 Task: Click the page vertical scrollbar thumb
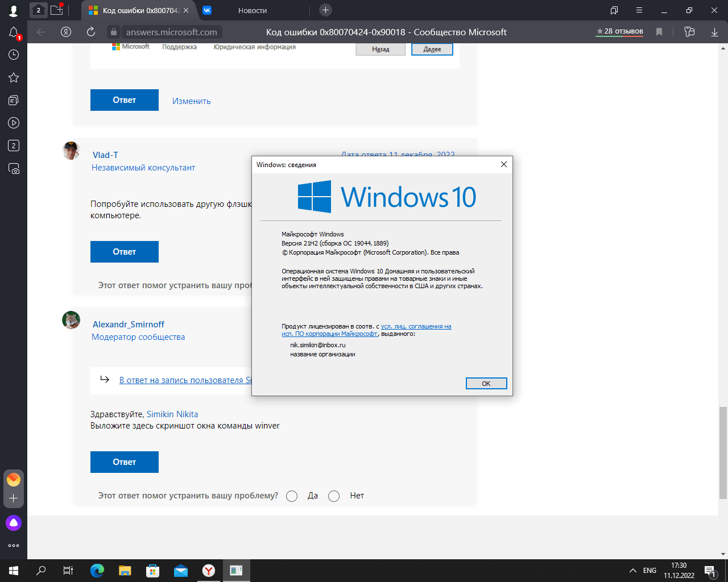(723, 453)
